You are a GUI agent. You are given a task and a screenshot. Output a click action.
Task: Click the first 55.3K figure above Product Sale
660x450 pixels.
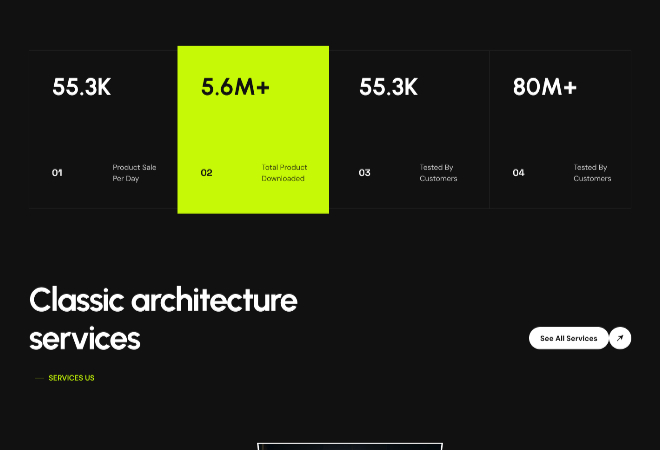[x=82, y=87]
